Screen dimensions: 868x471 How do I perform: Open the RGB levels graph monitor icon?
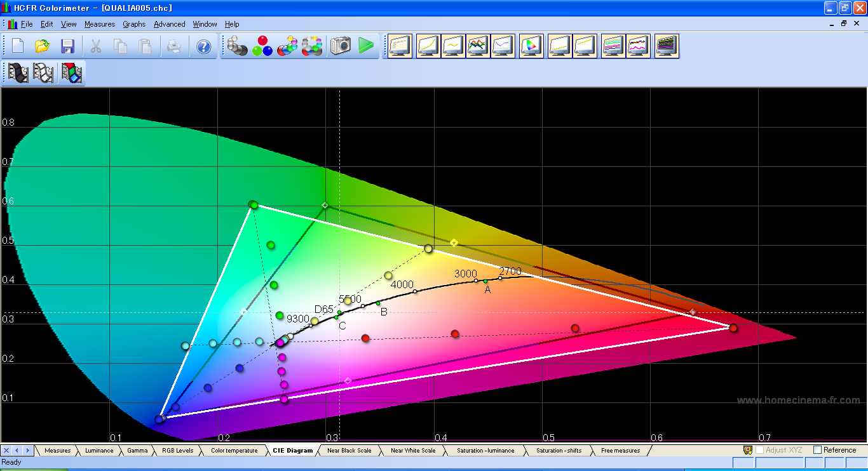tap(478, 46)
